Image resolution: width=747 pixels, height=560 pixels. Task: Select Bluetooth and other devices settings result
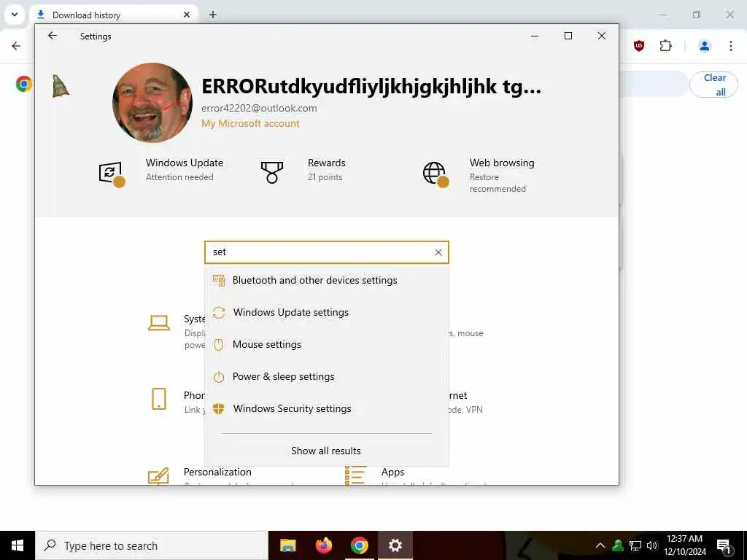(x=327, y=281)
